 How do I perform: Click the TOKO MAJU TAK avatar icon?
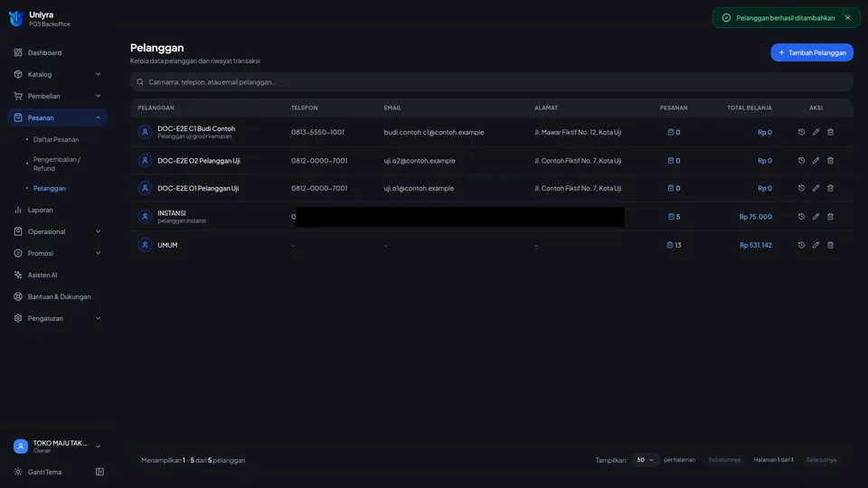pos(21,446)
